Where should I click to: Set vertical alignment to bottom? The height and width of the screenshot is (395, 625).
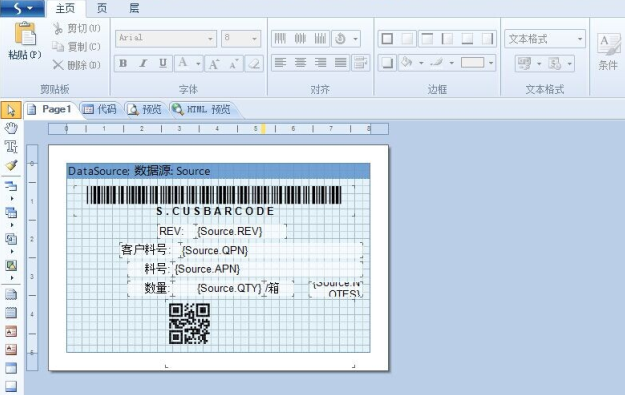pyautogui.click(x=320, y=39)
